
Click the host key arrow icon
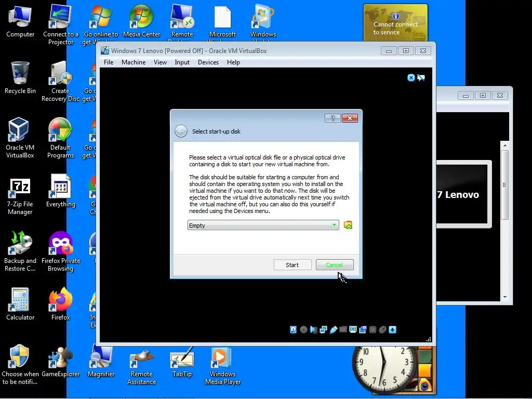click(393, 329)
